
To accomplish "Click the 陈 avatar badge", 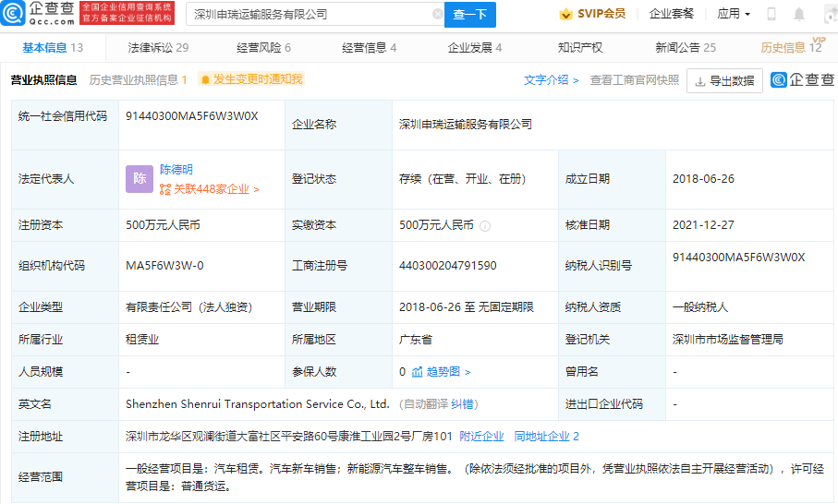I will pyautogui.click(x=140, y=179).
